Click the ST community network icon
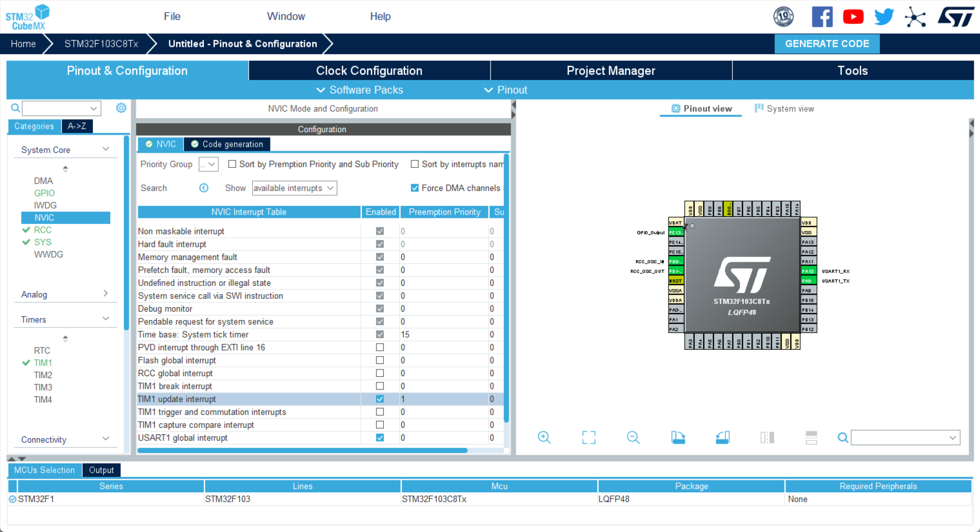The height and width of the screenshot is (532, 980). point(916,17)
